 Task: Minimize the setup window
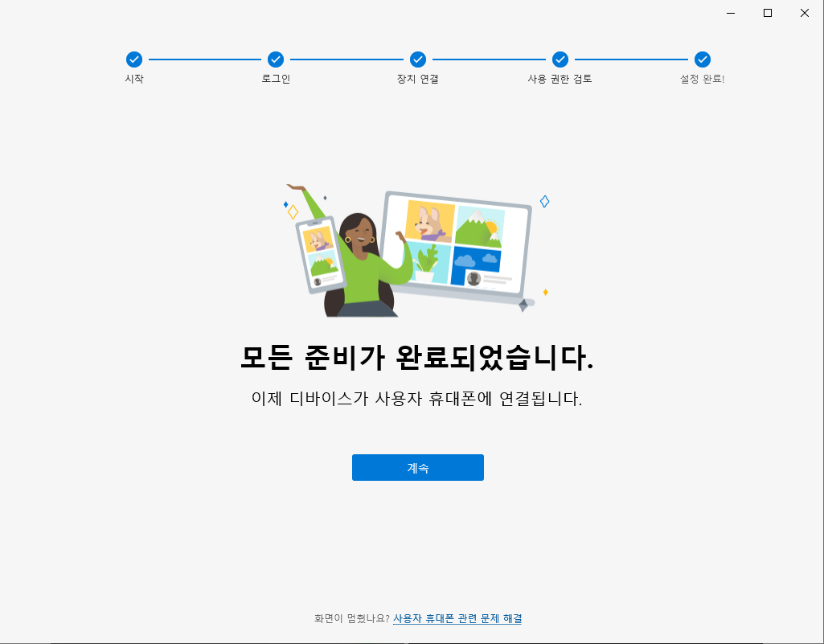[731, 13]
